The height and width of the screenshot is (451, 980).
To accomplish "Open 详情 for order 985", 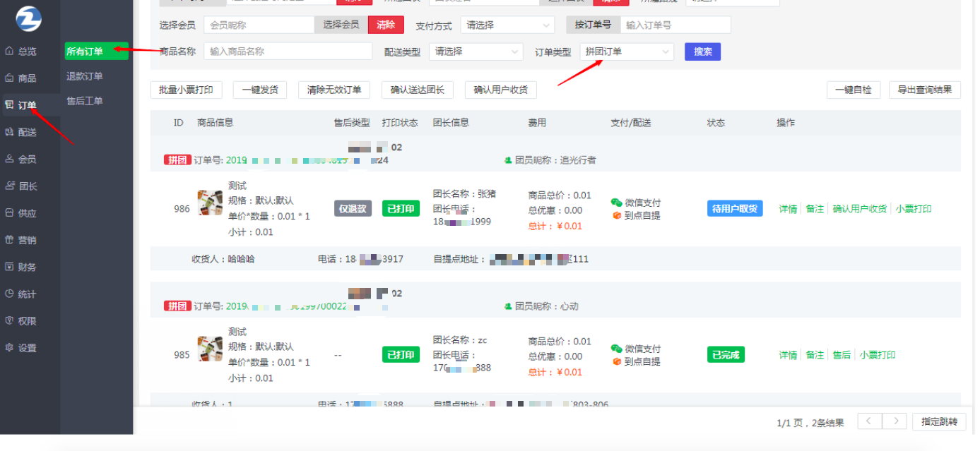I will [788, 355].
